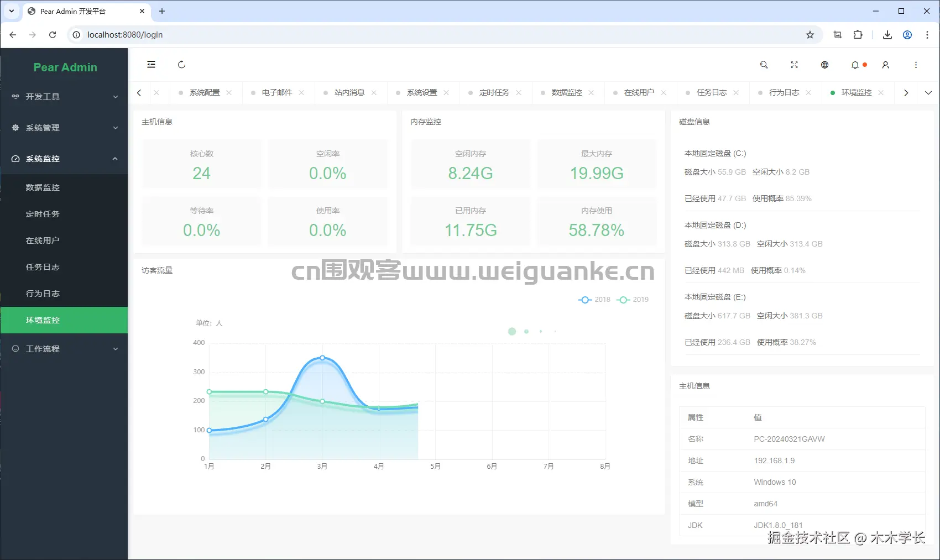Screen dimensions: 940x560
Task: Open the tab list dropdown at the tab bar's right
Action: pos(928,92)
